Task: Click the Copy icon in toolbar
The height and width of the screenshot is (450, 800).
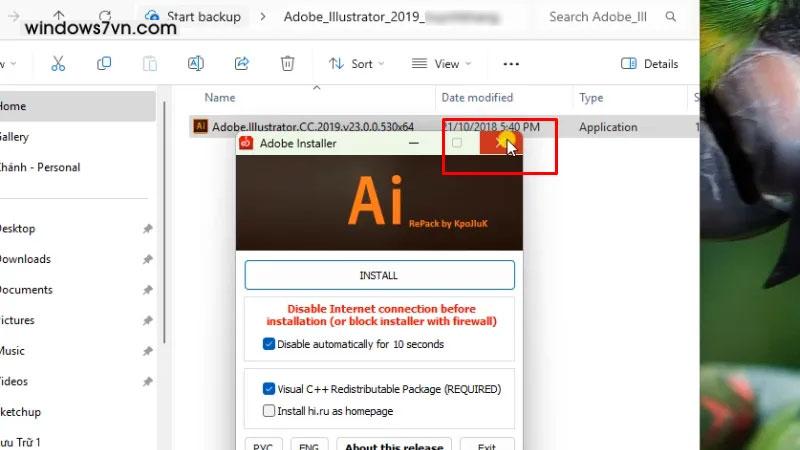Action: pos(104,63)
